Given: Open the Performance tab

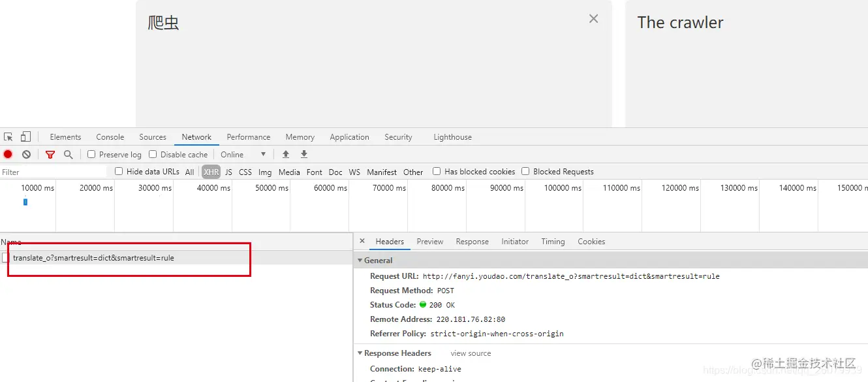Looking at the screenshot, I should point(249,137).
